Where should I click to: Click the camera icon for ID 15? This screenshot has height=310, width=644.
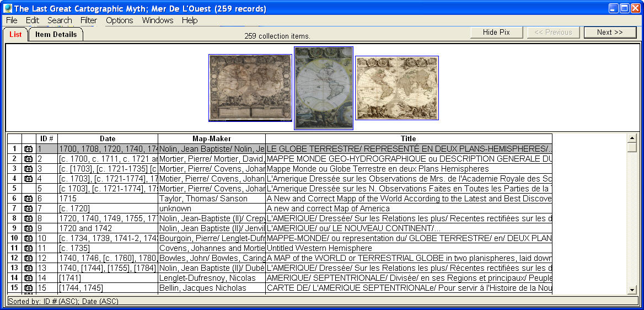29,288
